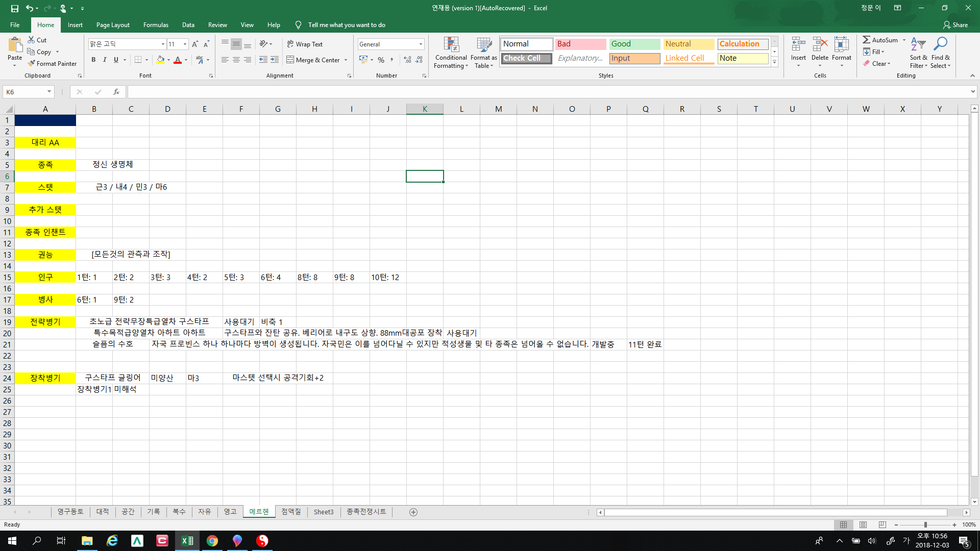
Task: Click the AutoSum sigma icon
Action: click(866, 40)
